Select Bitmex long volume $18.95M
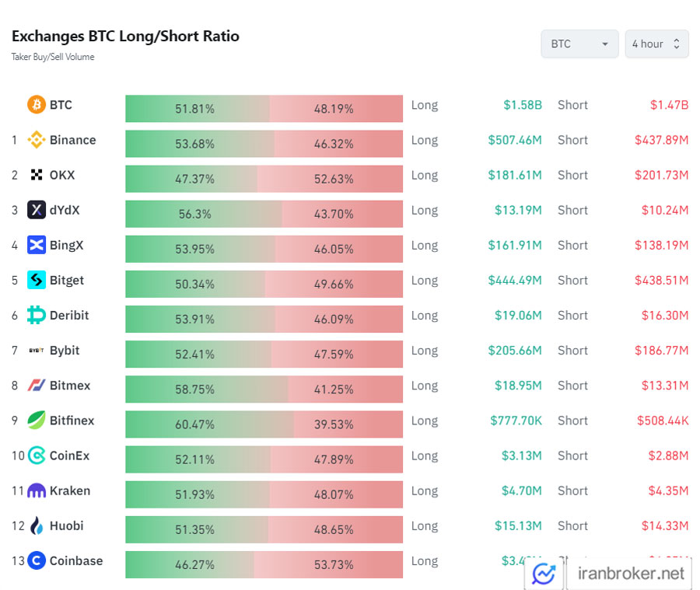This screenshot has width=700, height=590. tap(518, 385)
